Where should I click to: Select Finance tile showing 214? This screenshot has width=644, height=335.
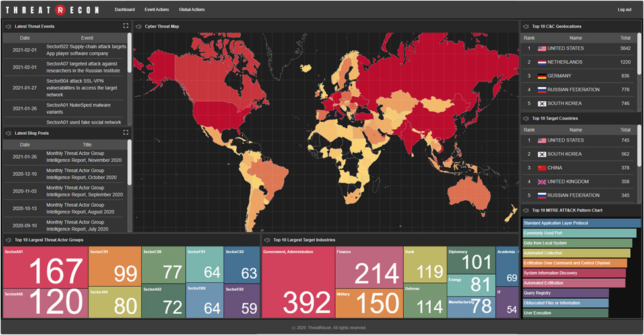[x=369, y=268]
